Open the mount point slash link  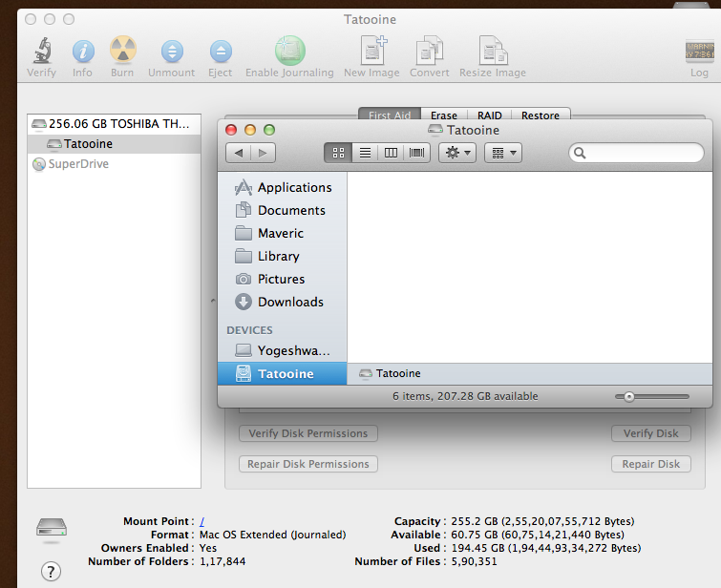click(x=201, y=521)
